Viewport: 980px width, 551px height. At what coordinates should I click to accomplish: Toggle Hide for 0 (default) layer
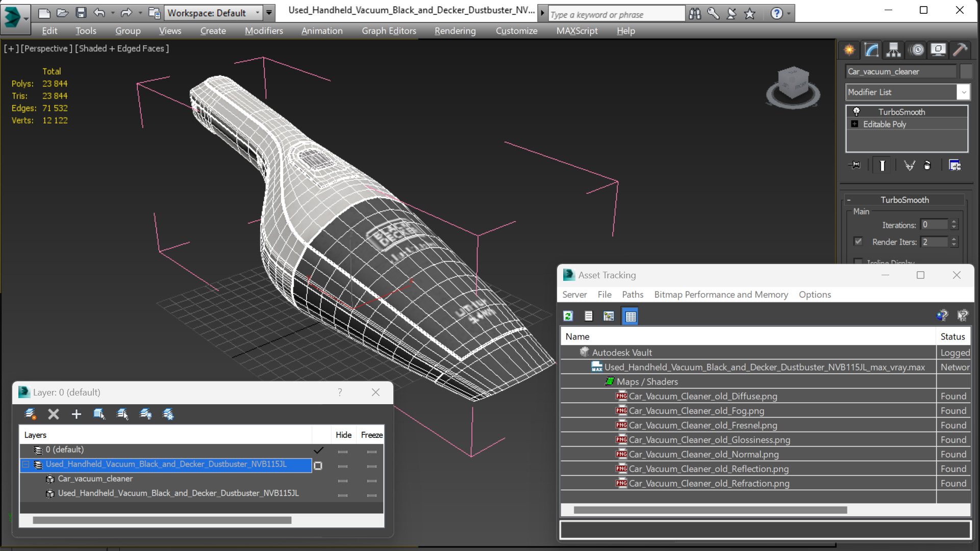click(343, 452)
